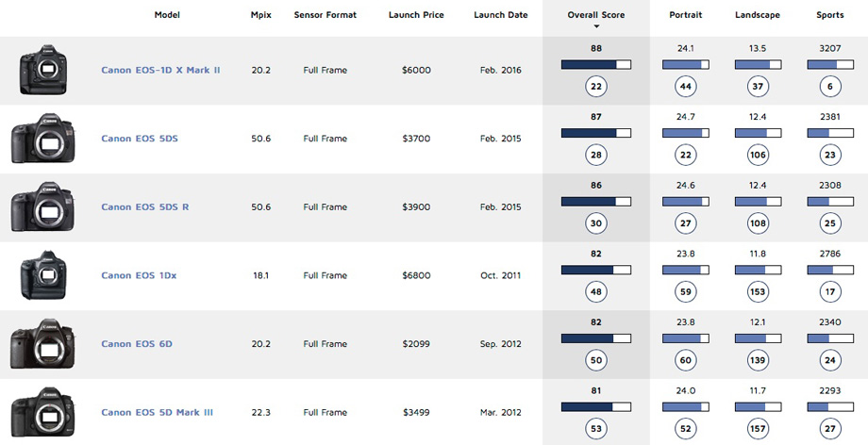Click the overall rank 22 circle badge
The image size is (868, 445).
point(596,87)
